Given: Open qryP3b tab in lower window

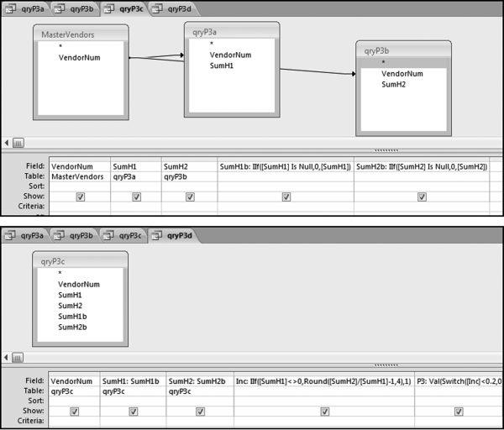Looking at the screenshot, I should click(74, 235).
